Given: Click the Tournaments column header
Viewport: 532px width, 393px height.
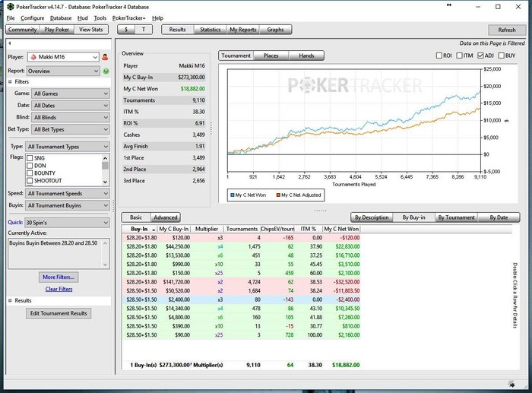Looking at the screenshot, I should 242,229.
